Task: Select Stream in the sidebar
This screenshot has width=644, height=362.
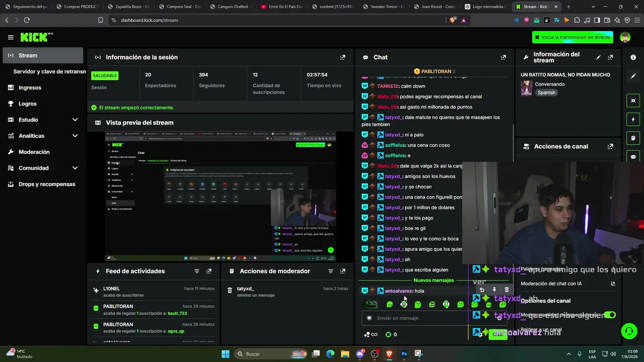Action: [43, 55]
